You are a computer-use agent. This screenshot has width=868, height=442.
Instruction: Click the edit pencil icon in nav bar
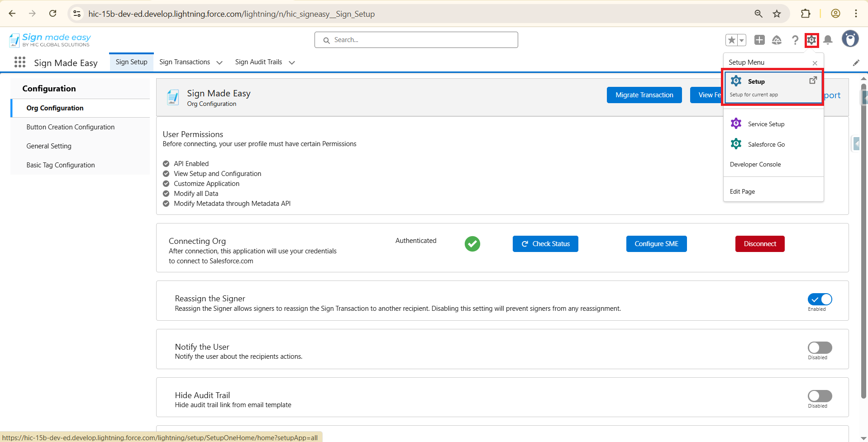(x=856, y=63)
